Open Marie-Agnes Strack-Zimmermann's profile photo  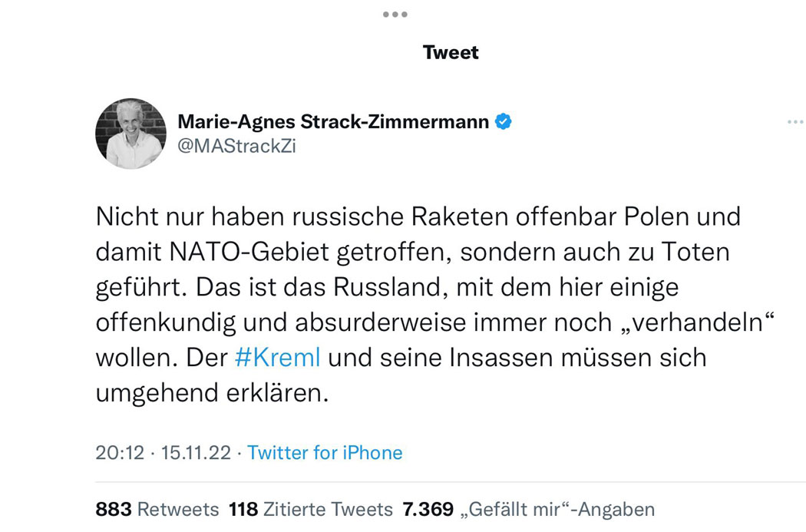tap(130, 134)
